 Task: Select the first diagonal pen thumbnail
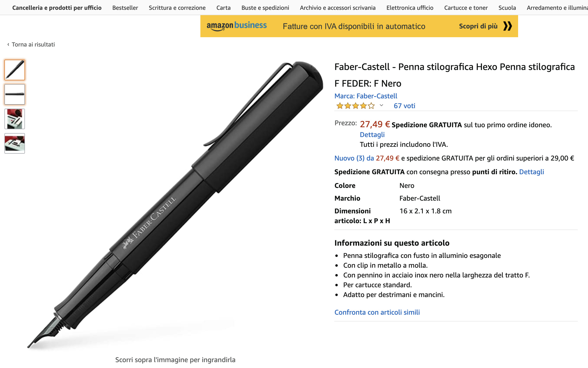pyautogui.click(x=15, y=70)
